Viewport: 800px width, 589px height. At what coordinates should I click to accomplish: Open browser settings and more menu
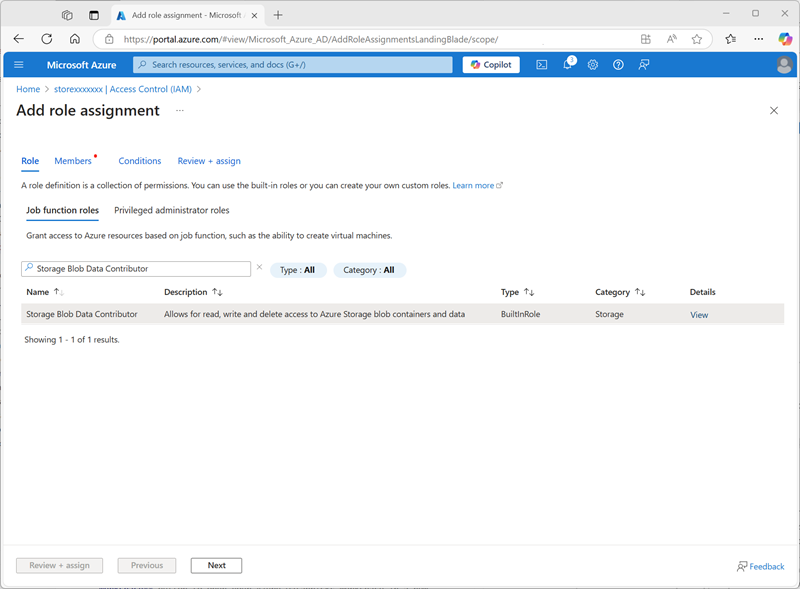pyautogui.click(x=759, y=39)
